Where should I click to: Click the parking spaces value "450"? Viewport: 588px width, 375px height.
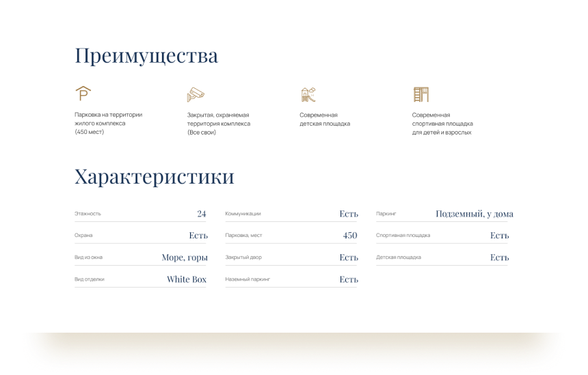(349, 236)
